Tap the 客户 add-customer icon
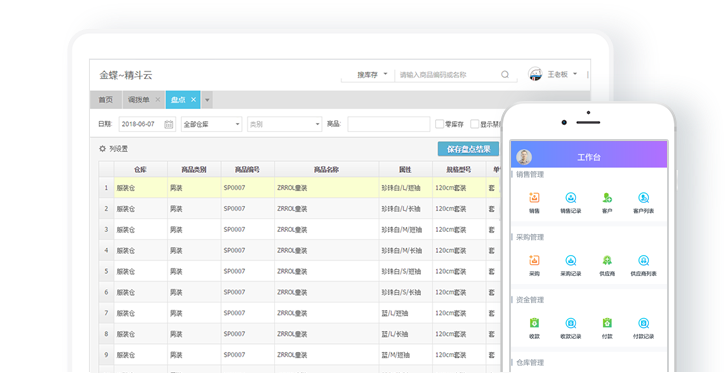 (607, 198)
